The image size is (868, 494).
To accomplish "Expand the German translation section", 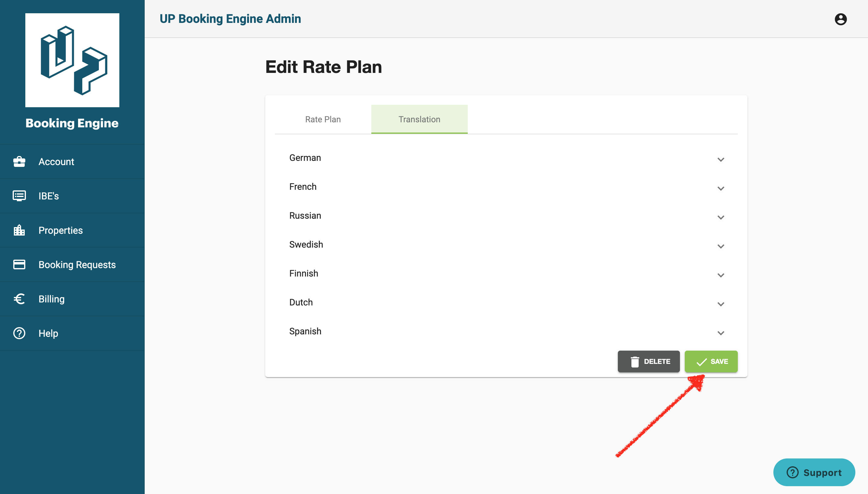I will (x=721, y=159).
